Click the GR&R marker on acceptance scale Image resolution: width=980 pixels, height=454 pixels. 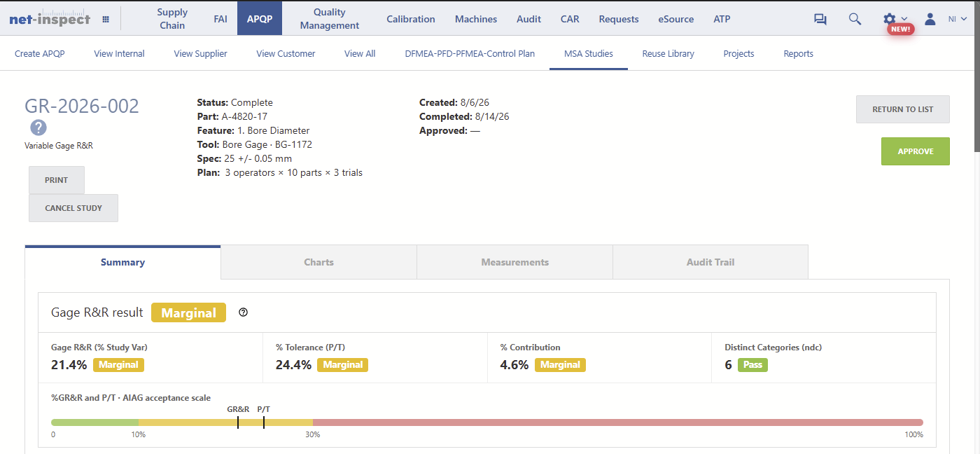click(x=238, y=422)
